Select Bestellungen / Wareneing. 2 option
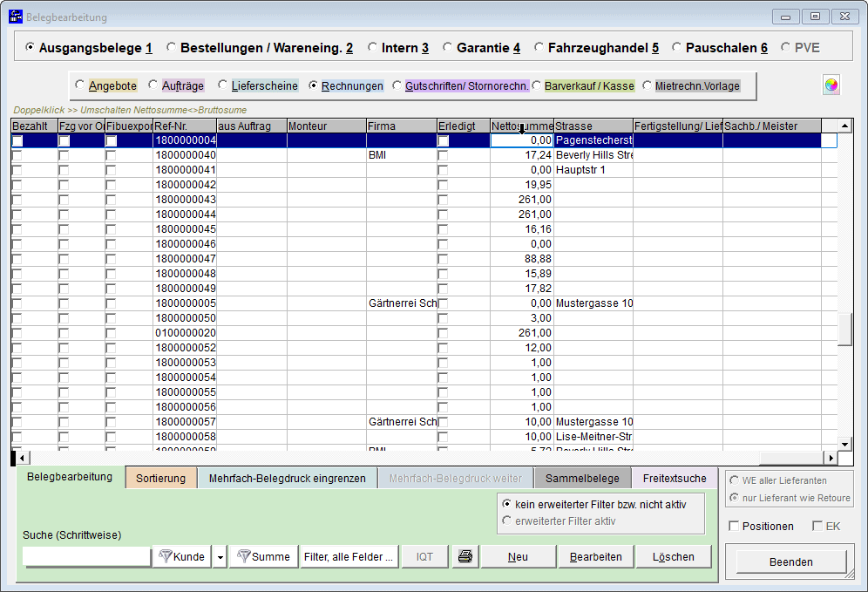The width and height of the screenshot is (868, 592). (172, 48)
